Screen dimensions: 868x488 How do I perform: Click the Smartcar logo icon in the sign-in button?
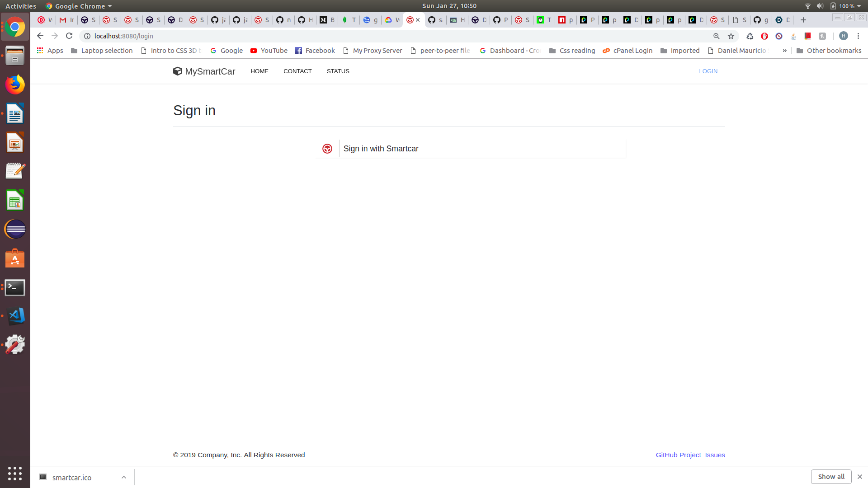click(327, 149)
